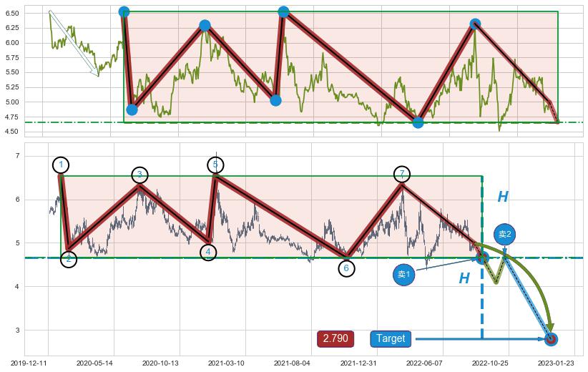Select circled marker 6 on the support line
This screenshot has width=588, height=372.
coord(346,268)
